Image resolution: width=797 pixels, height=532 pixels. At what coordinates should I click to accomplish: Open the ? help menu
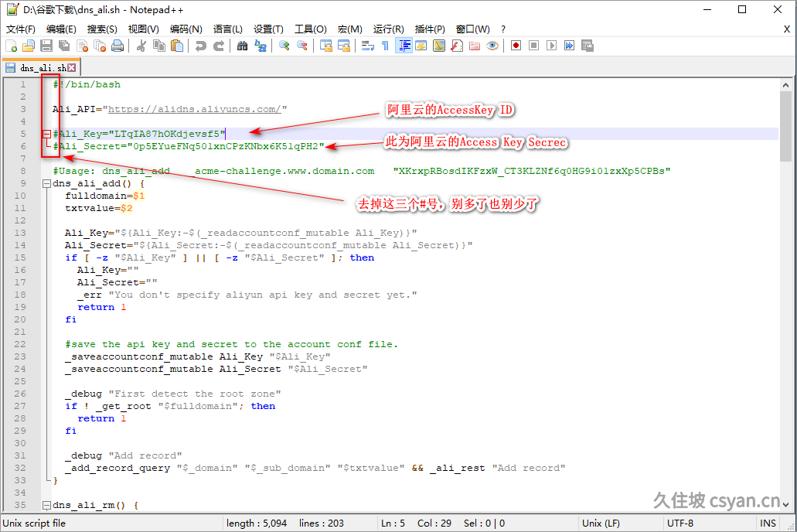tap(503, 29)
